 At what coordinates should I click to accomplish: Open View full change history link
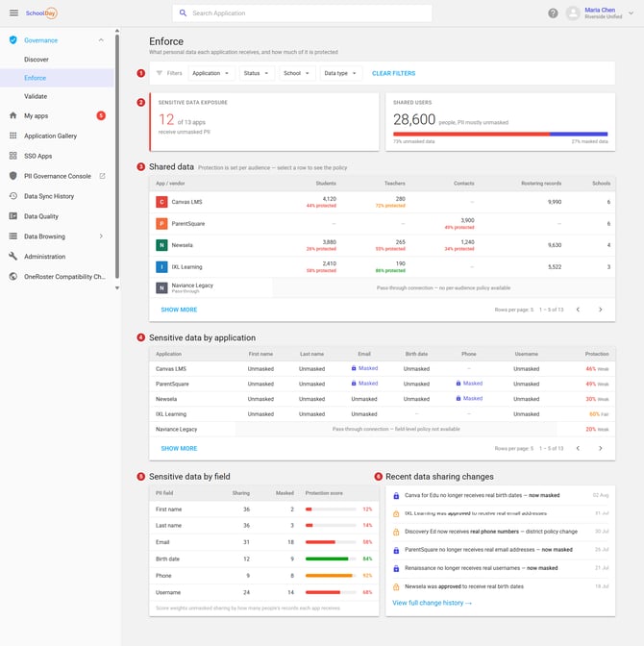(x=432, y=603)
